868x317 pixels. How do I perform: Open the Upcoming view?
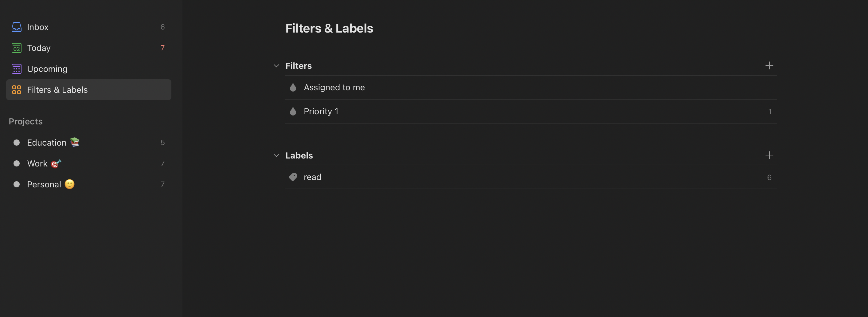click(89, 69)
